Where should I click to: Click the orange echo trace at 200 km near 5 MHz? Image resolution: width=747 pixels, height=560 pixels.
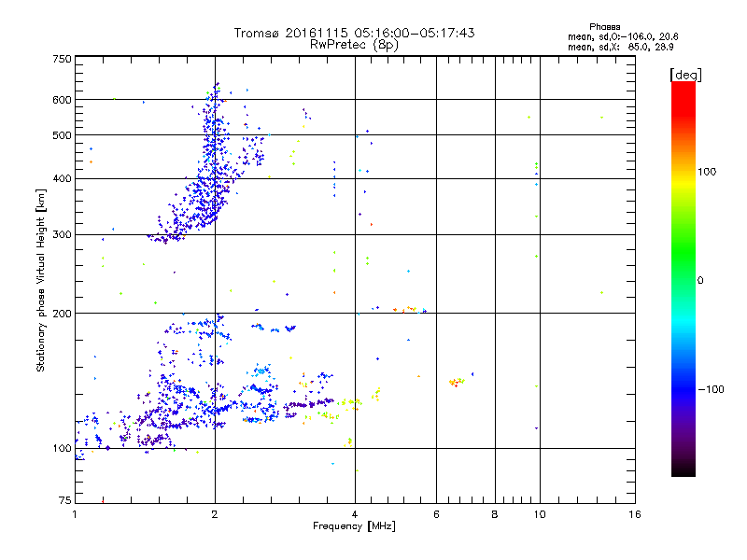click(x=405, y=310)
